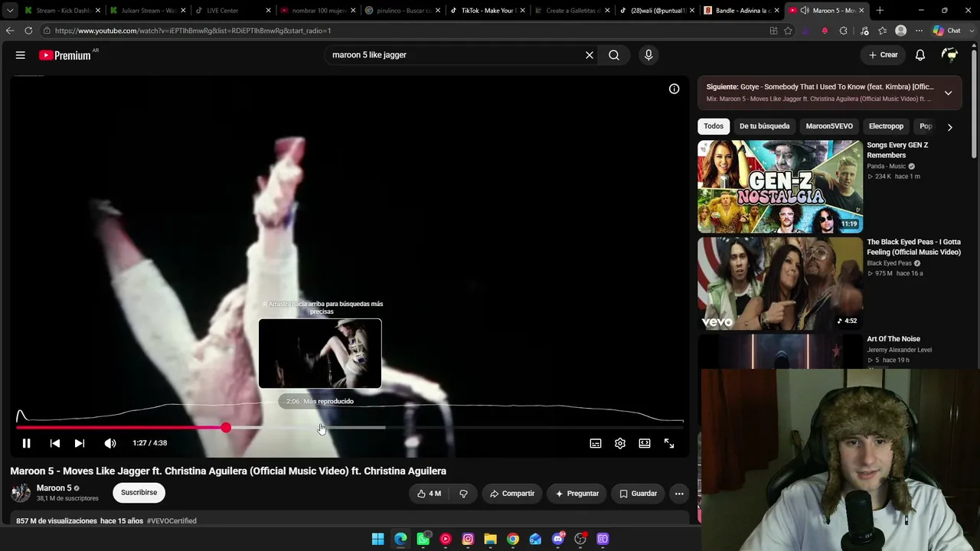Pause the video with the pause button
The height and width of the screenshot is (551, 980).
tap(26, 443)
